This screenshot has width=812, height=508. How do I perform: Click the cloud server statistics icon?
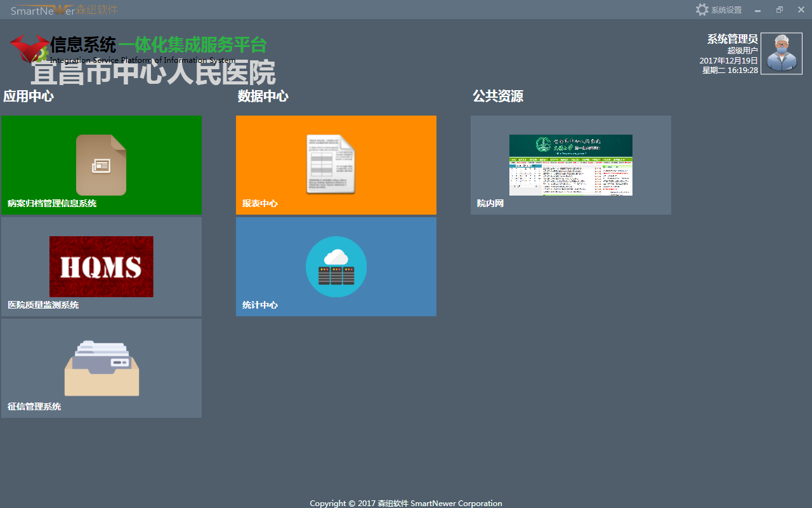(x=336, y=267)
